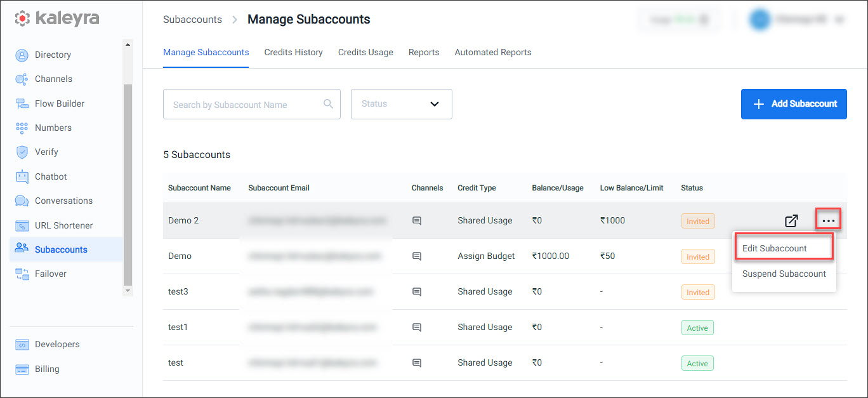The image size is (868, 398).
Task: Click the Add Subaccount button
Action: tap(794, 104)
